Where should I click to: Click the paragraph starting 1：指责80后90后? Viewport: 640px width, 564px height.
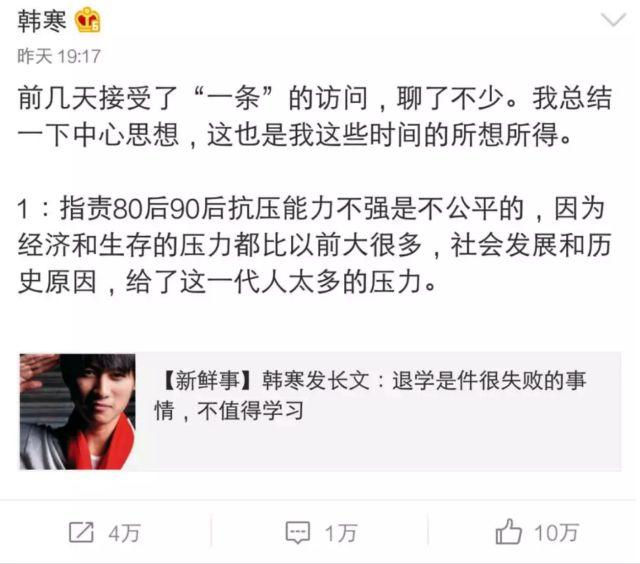click(315, 245)
